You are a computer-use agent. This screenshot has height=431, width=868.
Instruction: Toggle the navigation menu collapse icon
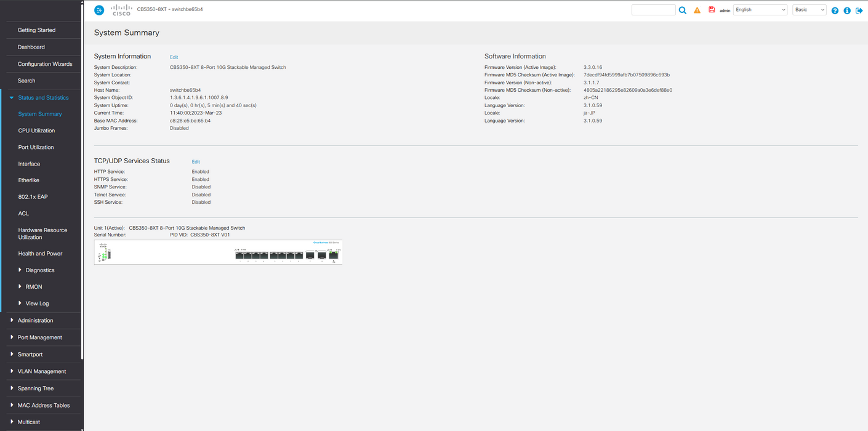(x=99, y=10)
